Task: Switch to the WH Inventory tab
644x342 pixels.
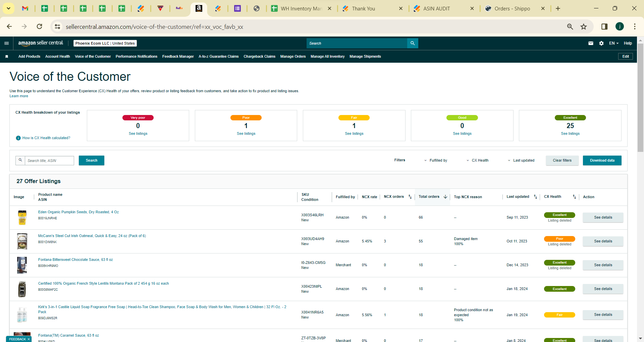Action: pyautogui.click(x=301, y=9)
